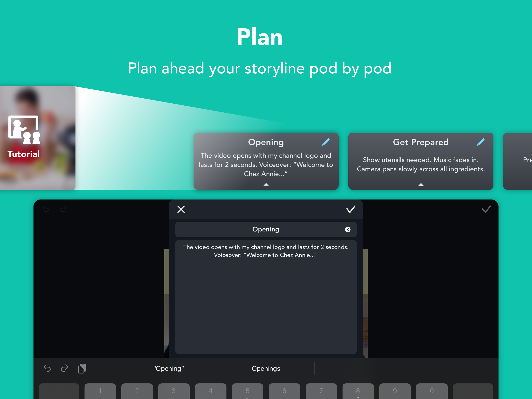Click the undo arrow in bottom toolbar
Image resolution: width=532 pixels, height=399 pixels.
click(x=47, y=368)
